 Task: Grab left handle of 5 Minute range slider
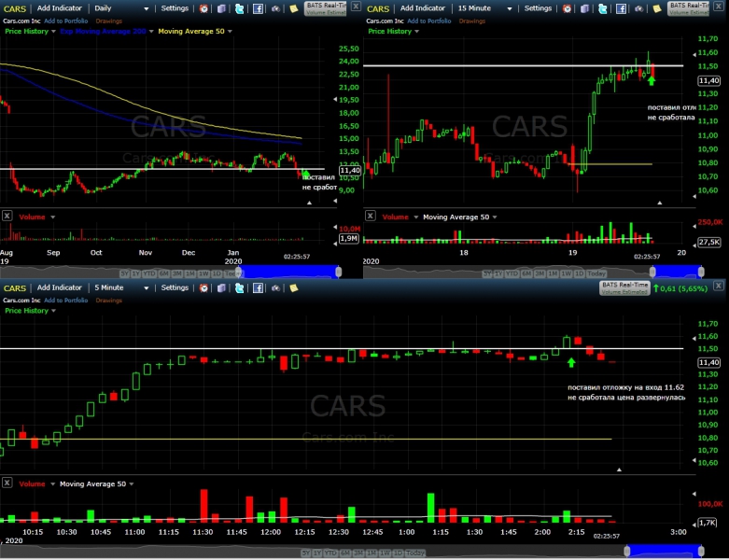tap(626, 552)
